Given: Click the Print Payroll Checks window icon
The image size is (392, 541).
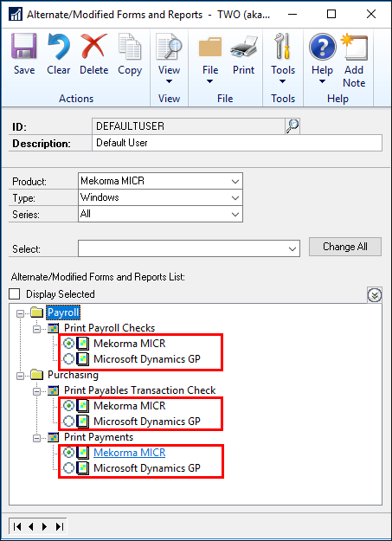Looking at the screenshot, I should pos(53,328).
